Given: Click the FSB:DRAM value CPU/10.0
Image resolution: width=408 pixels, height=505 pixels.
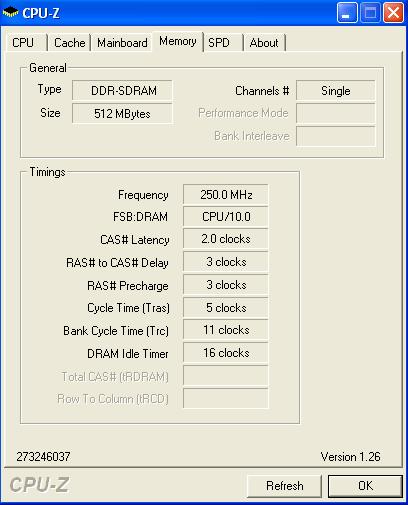Looking at the screenshot, I should pyautogui.click(x=226, y=217).
